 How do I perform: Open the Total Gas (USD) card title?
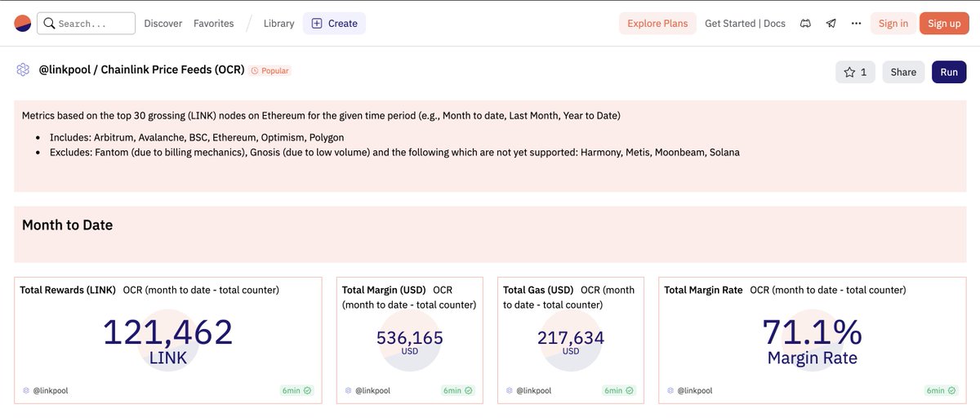coord(538,290)
